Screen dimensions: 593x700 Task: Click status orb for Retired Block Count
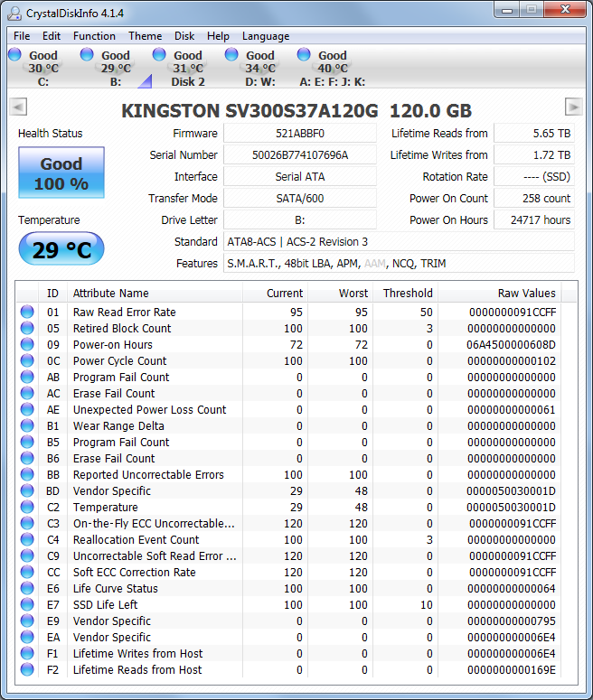tap(27, 328)
